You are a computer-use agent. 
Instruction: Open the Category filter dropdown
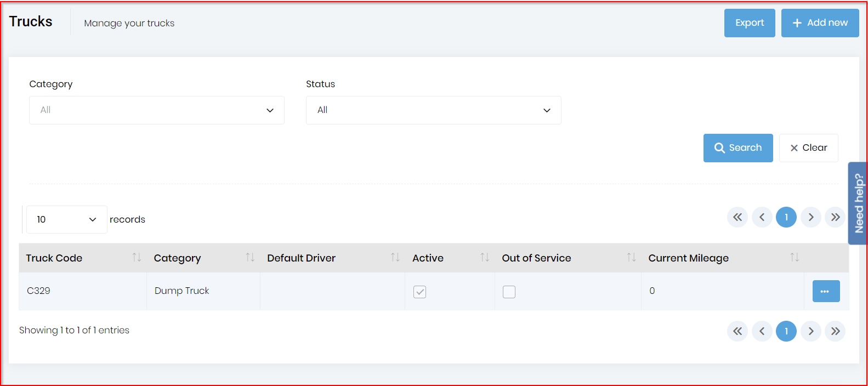[x=156, y=110]
